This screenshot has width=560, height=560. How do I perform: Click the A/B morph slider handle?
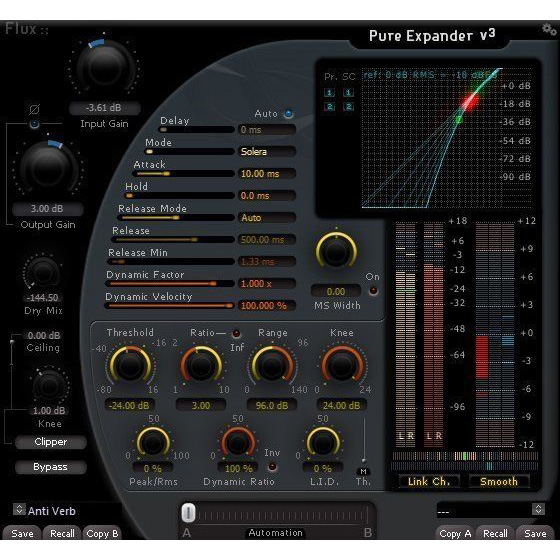tap(188, 512)
